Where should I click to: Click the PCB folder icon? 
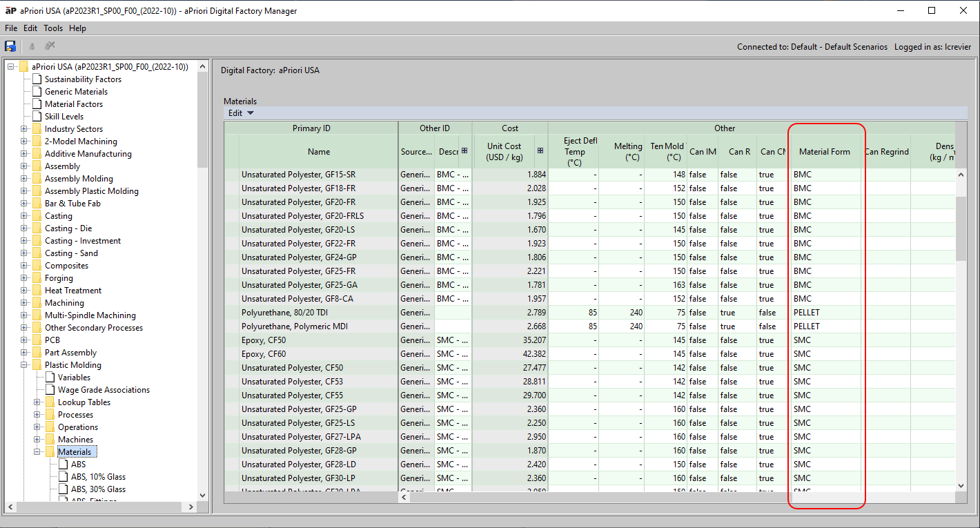pos(37,340)
